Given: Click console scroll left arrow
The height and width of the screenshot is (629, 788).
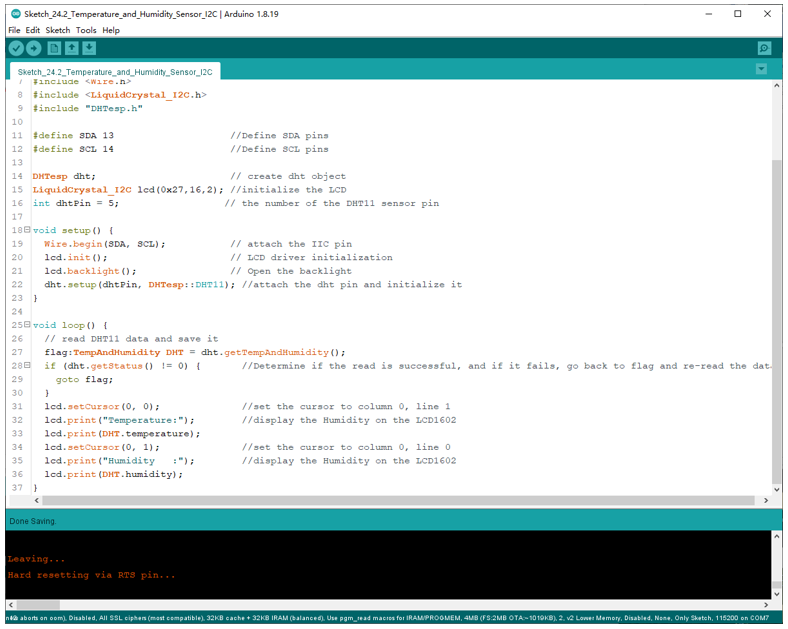Looking at the screenshot, I should (11, 605).
